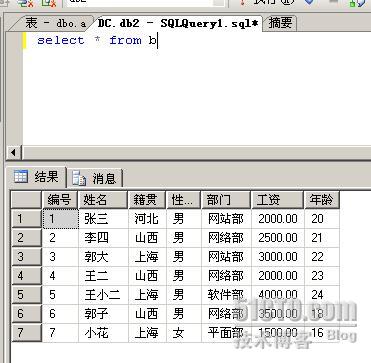Select result row 1 via its row header
Image resolution: width=371 pixels, height=363 pixels.
point(26,219)
